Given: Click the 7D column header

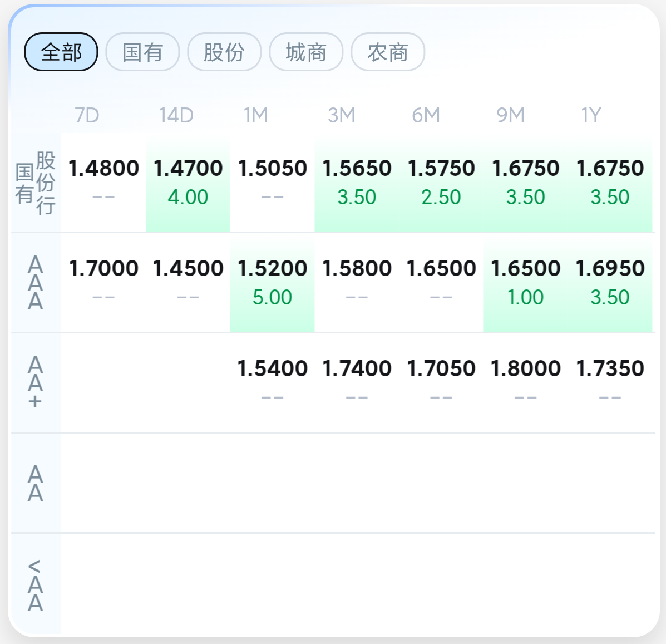Looking at the screenshot, I should pyautogui.click(x=87, y=115).
